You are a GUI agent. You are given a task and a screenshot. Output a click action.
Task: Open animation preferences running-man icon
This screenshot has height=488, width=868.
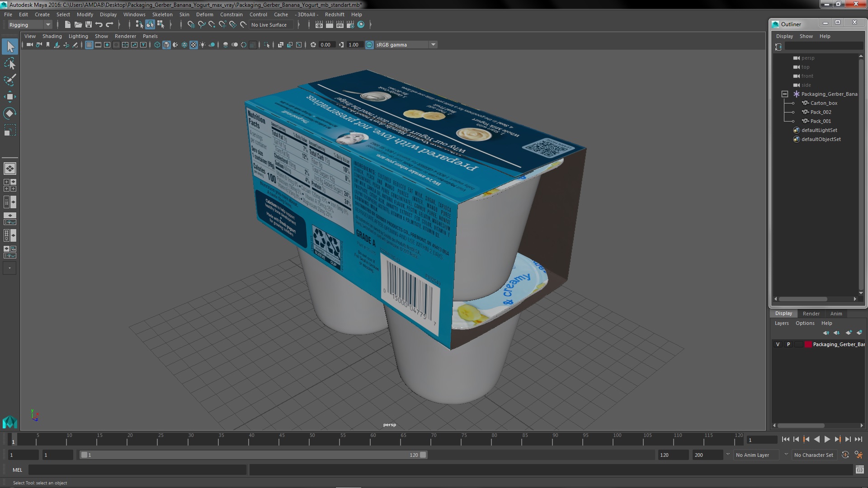pyautogui.click(x=859, y=455)
